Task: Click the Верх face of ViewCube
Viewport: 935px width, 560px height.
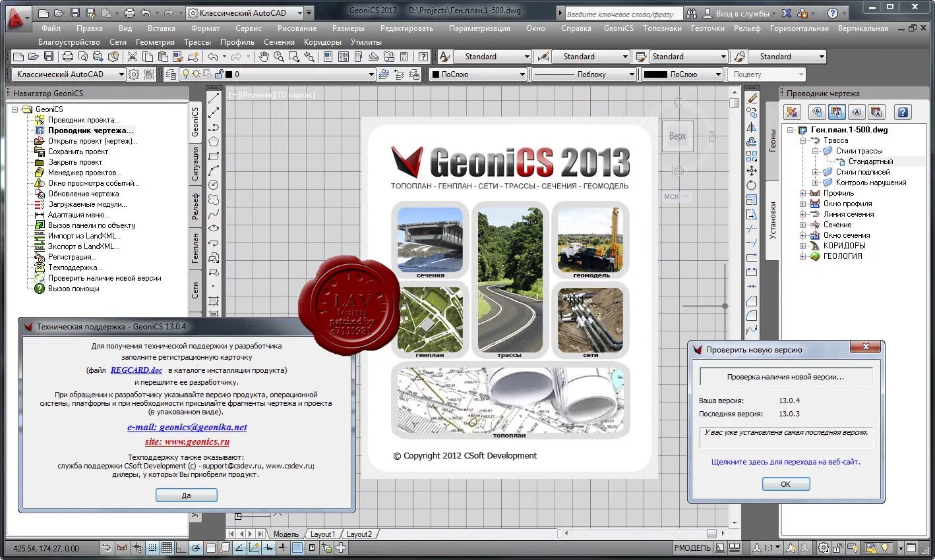Action: pyautogui.click(x=678, y=136)
